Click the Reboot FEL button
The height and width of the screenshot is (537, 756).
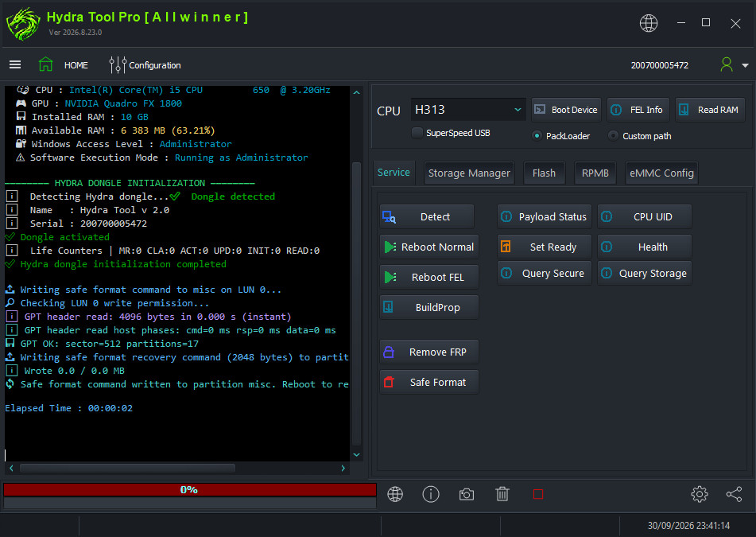tap(429, 277)
